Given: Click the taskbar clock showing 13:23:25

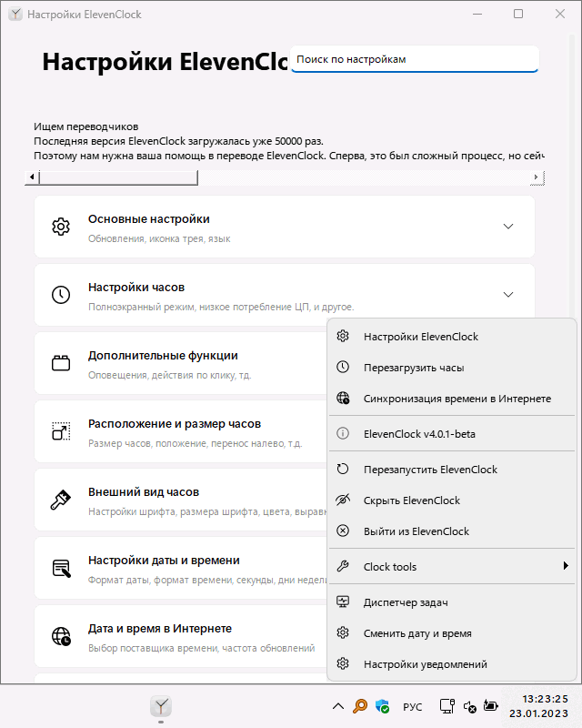Looking at the screenshot, I should click(x=539, y=706).
